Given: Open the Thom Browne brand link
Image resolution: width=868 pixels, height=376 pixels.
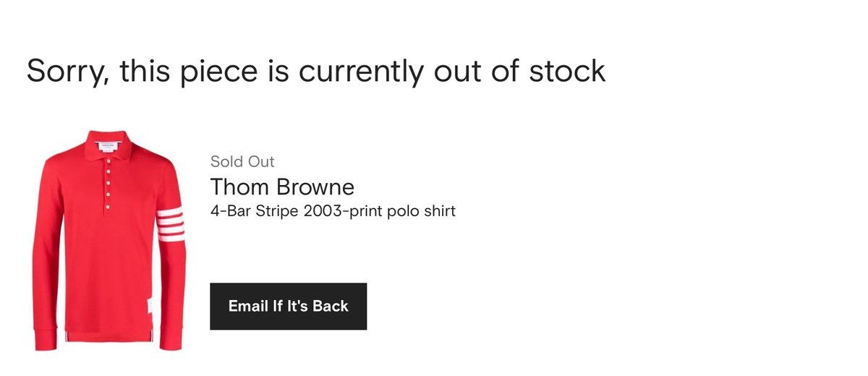Looking at the screenshot, I should 282,187.
